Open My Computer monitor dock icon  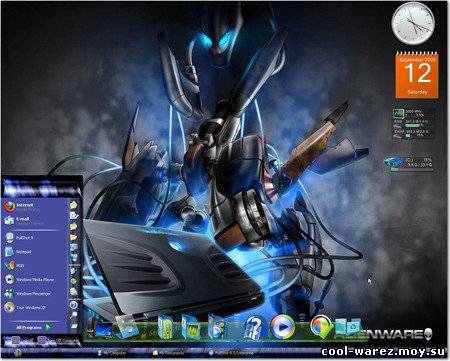point(104,329)
